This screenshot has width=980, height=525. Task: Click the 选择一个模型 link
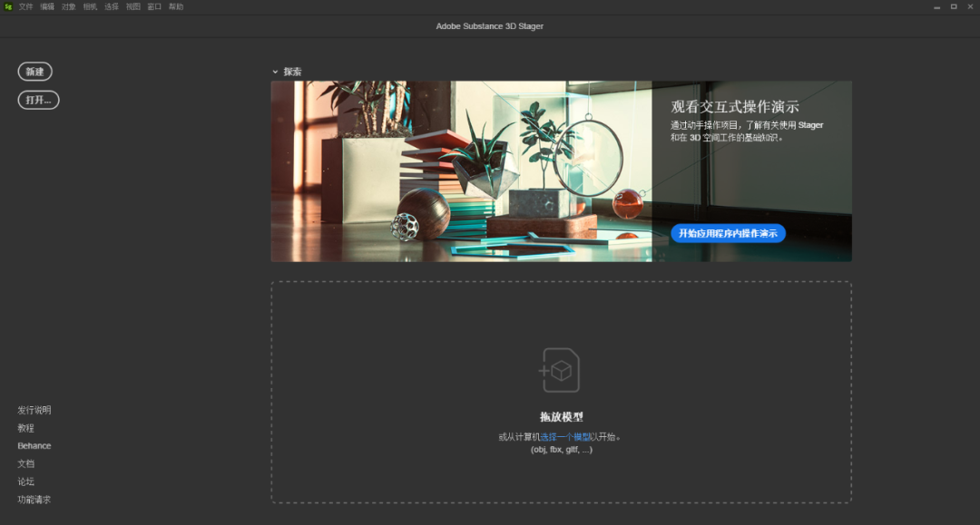click(564, 437)
